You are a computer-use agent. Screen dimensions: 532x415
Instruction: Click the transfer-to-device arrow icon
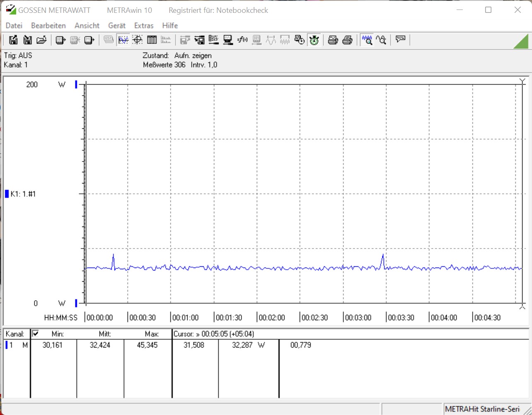click(199, 40)
